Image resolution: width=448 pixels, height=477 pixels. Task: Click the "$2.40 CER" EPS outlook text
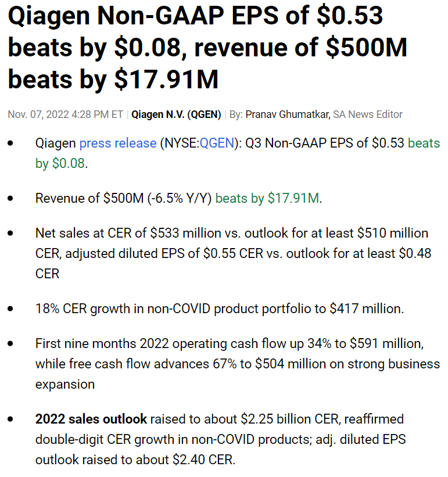(x=203, y=460)
